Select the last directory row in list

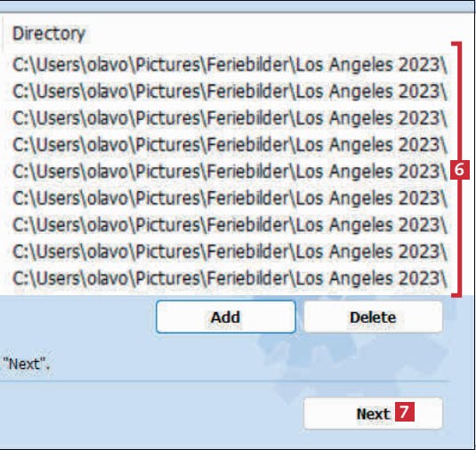(x=230, y=278)
